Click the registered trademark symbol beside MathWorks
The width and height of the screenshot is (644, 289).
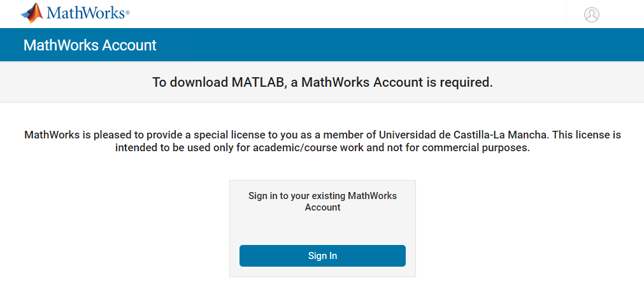(x=127, y=13)
